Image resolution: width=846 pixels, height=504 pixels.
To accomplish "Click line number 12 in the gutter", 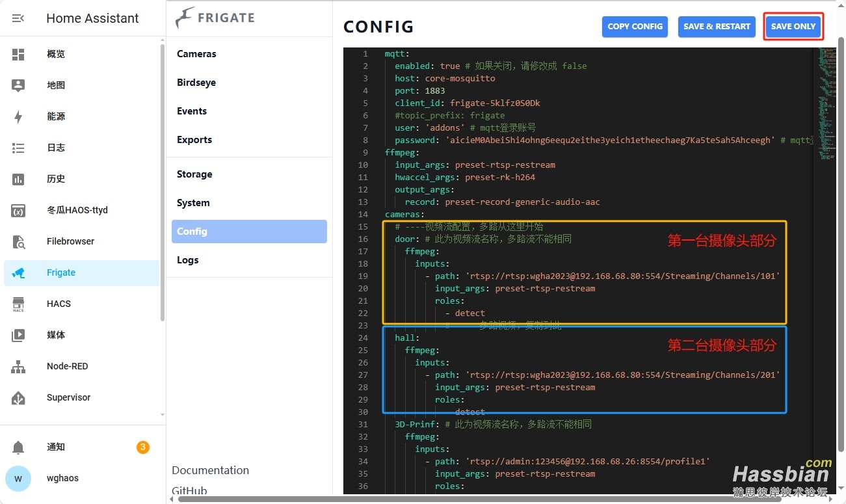I will click(363, 190).
